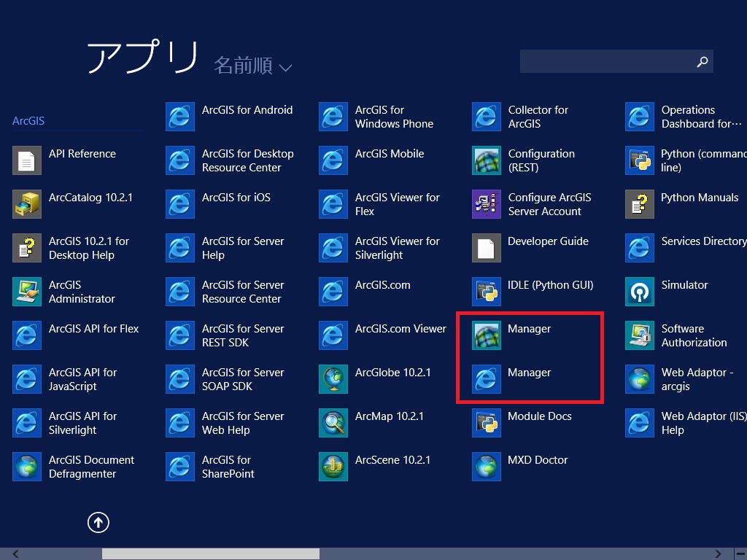Launch Configure ArcGIS Server Account icon
Screen dimensions: 747x560
click(487, 204)
